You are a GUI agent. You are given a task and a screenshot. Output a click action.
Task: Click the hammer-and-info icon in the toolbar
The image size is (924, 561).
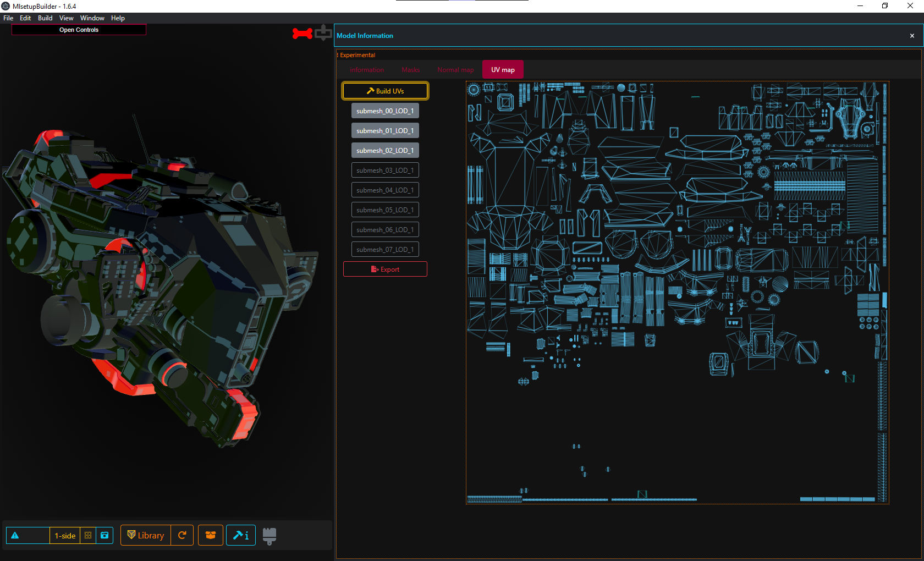(241, 535)
